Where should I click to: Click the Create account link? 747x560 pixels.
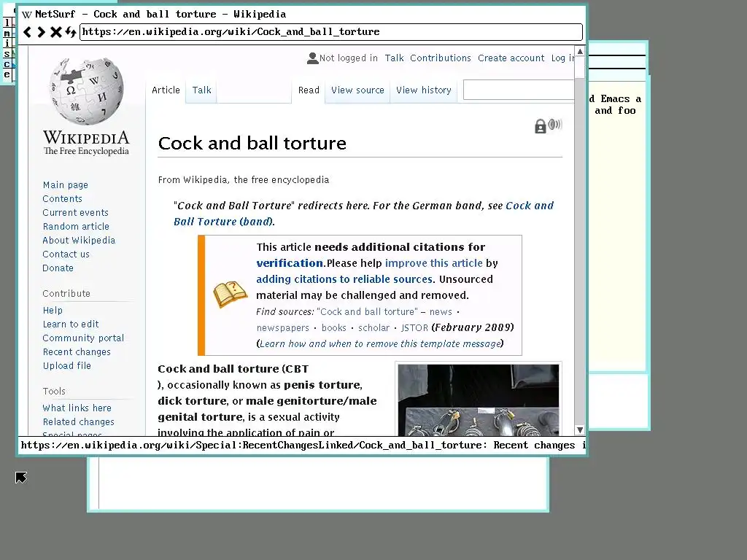[x=511, y=58]
